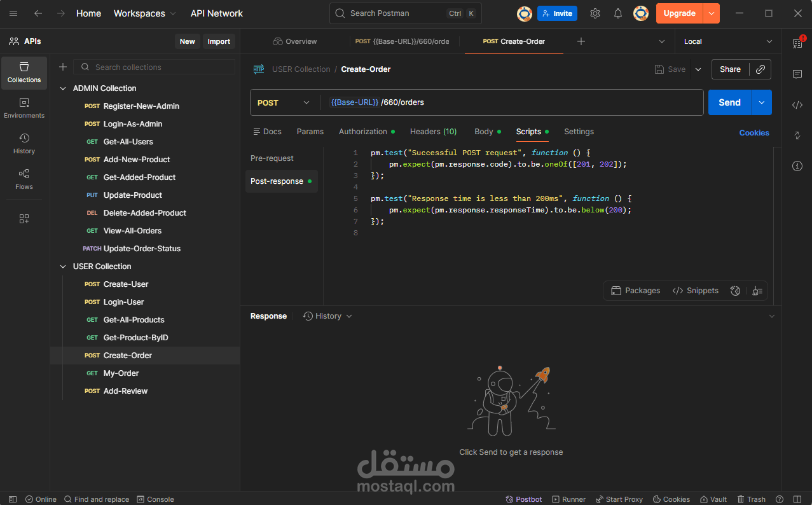Viewport: 812px width, 505px height.
Task: Click the Invite button in the header
Action: pyautogui.click(x=557, y=13)
